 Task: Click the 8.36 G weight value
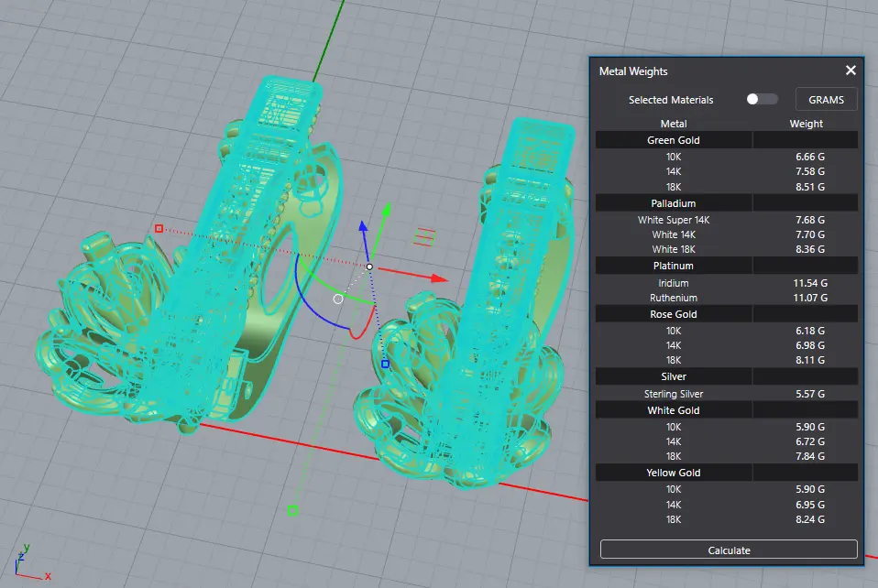[809, 249]
